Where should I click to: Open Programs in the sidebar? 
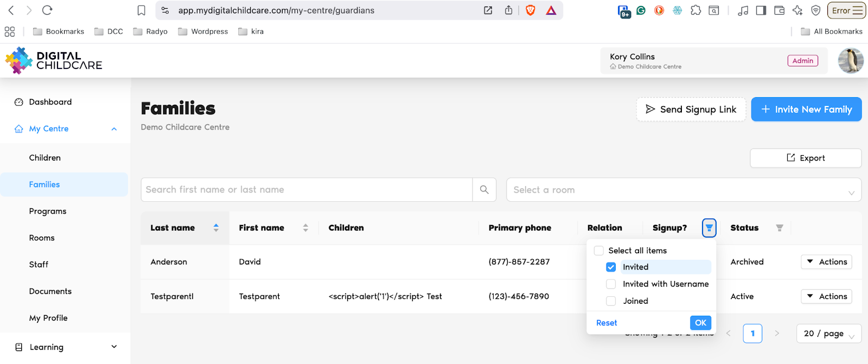coord(48,211)
